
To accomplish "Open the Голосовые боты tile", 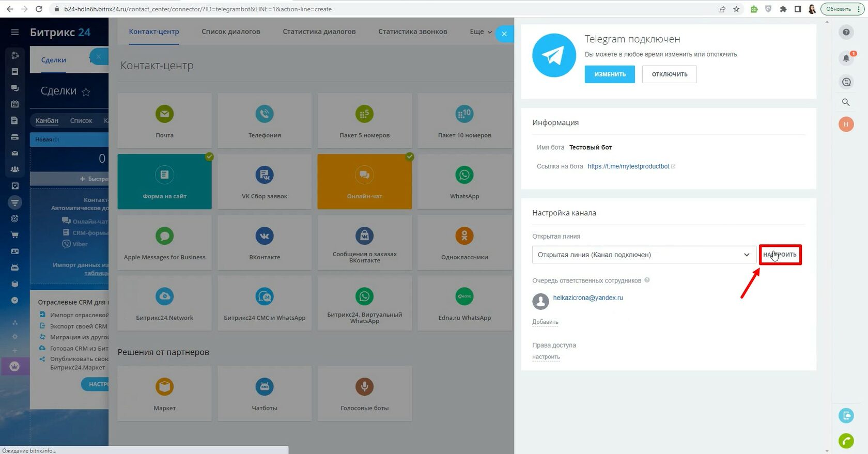I will [365, 394].
